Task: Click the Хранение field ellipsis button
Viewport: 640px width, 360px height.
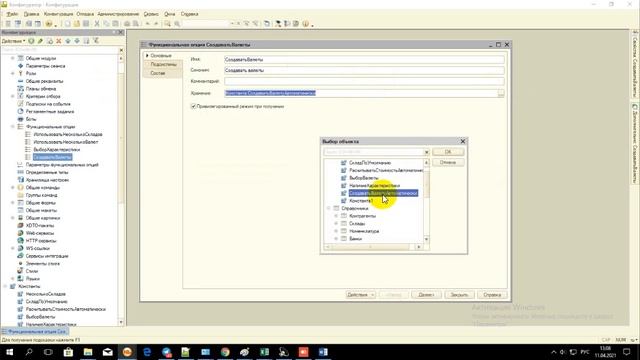Action: [501, 93]
